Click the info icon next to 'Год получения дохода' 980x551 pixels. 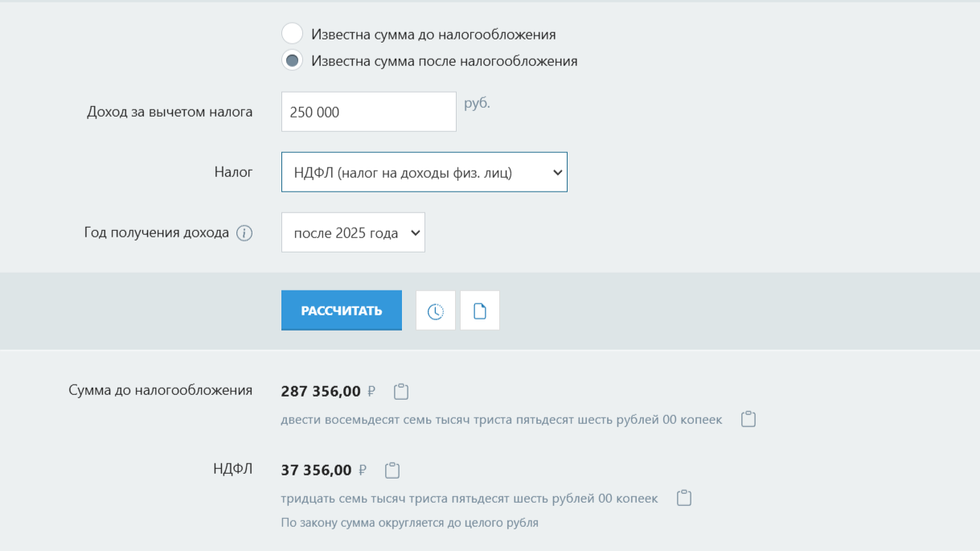(244, 233)
